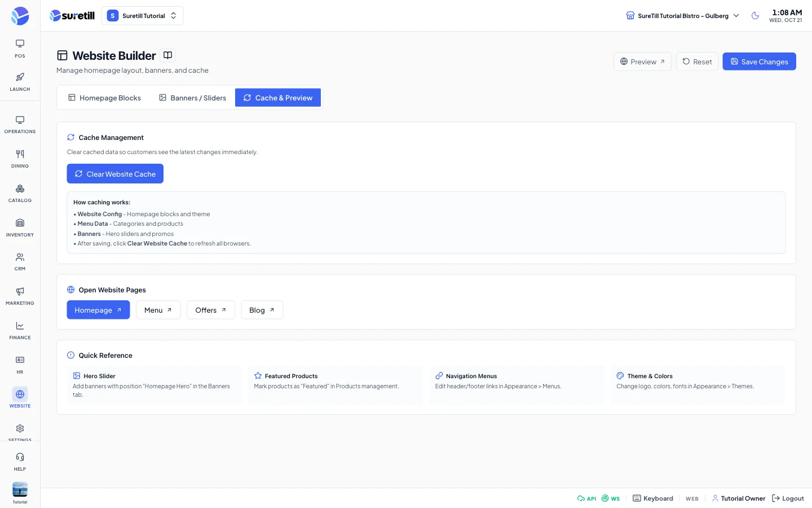Click the Featured Products reference card
The height and width of the screenshot is (508, 812).
coord(336,385)
